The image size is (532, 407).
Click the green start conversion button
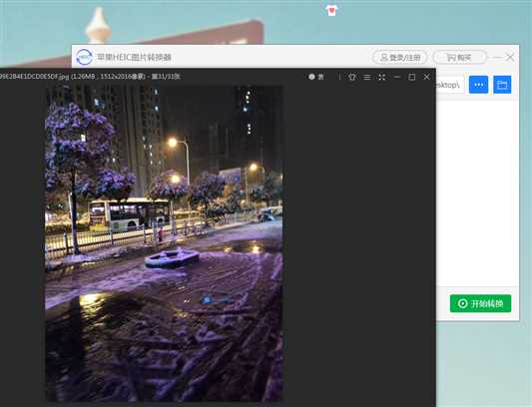[480, 303]
